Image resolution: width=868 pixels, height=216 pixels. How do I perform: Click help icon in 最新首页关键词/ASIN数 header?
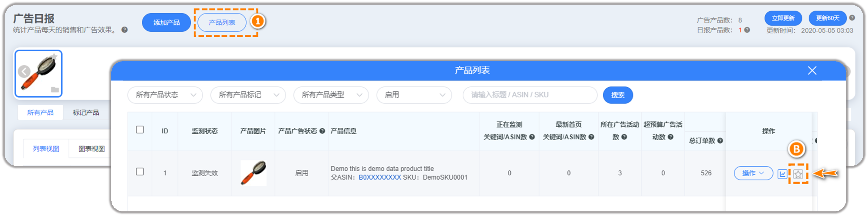click(x=591, y=137)
